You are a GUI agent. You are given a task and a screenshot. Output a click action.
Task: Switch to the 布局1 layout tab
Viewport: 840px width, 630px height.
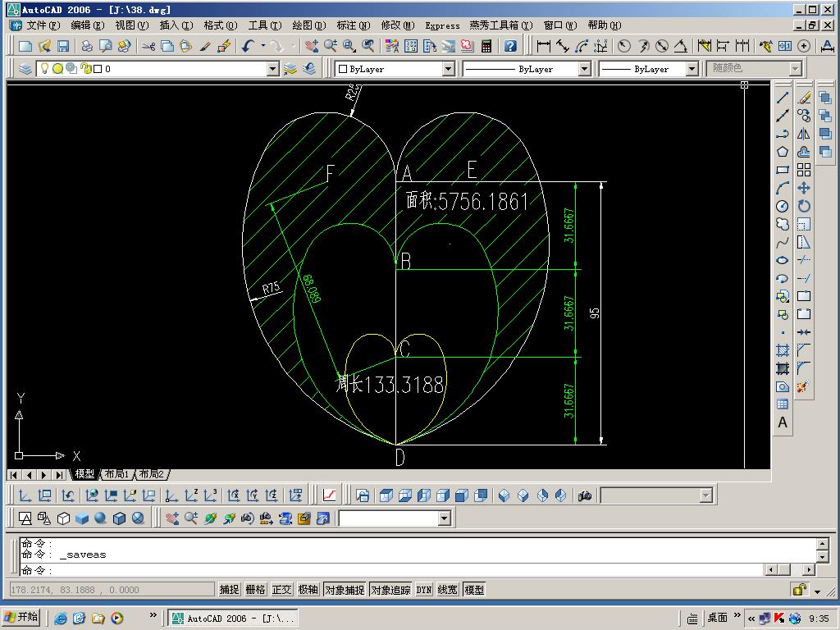coord(116,474)
